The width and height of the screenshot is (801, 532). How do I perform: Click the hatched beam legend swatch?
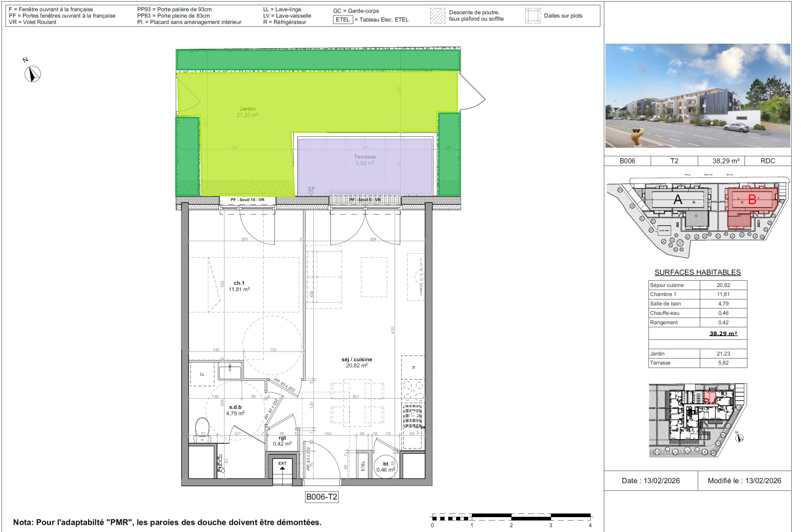point(438,16)
